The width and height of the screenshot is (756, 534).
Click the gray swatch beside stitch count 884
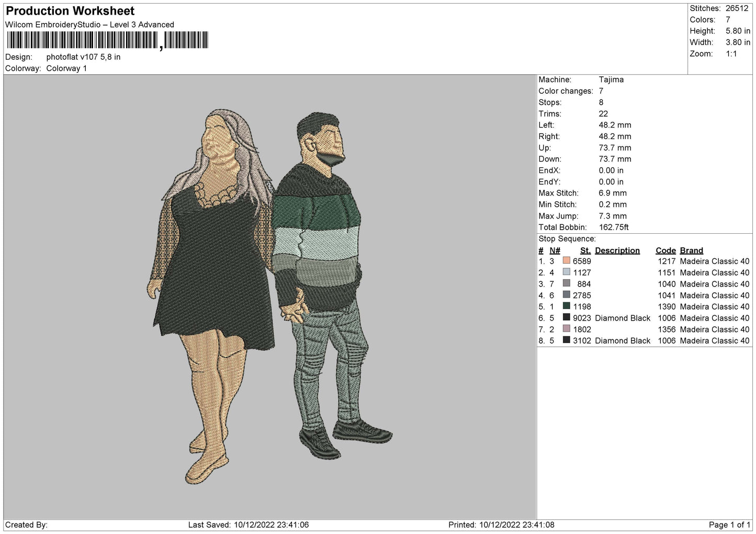(x=566, y=283)
